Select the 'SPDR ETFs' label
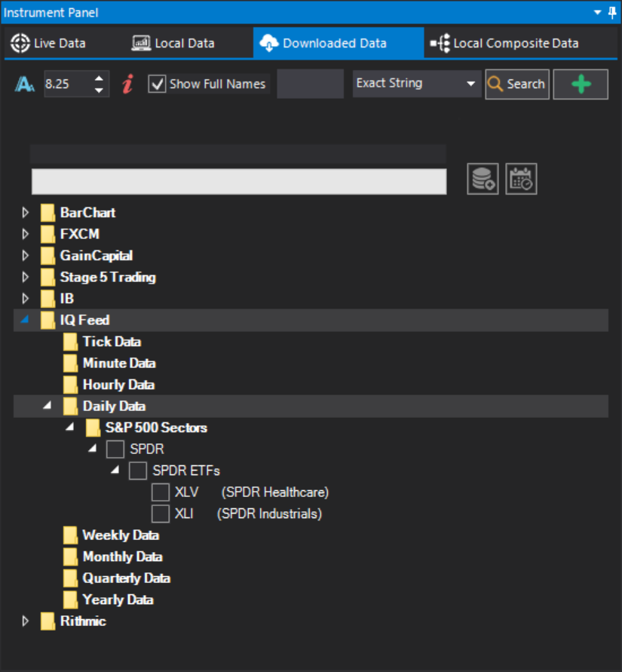 pos(186,471)
